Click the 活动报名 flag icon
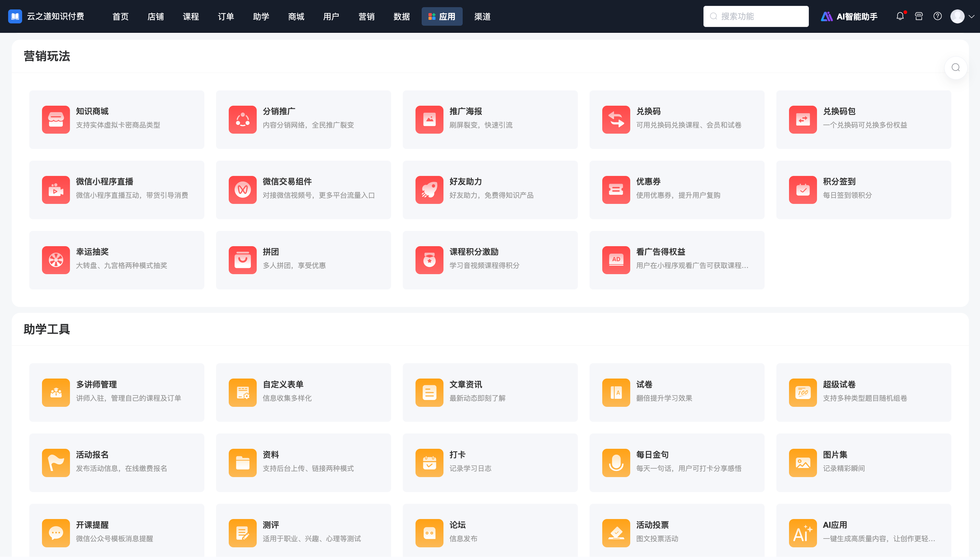Screen dimensions: 980x560 point(56,463)
